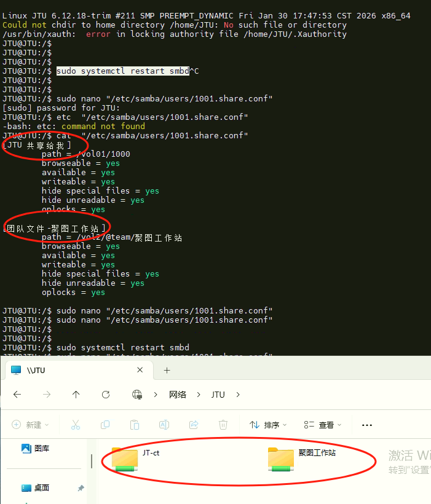The image size is (431, 504).
Task: Click the Cut scissors icon
Action: click(76, 425)
